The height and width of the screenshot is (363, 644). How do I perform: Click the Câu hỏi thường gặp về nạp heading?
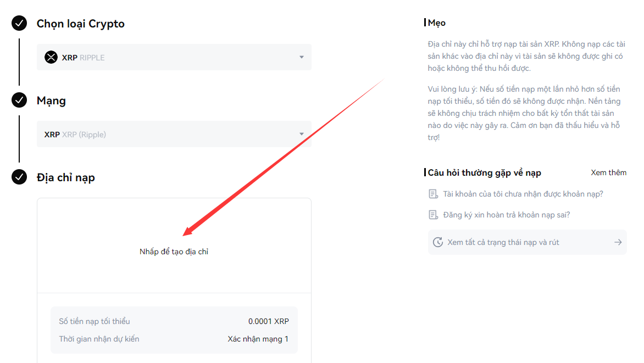[484, 172]
